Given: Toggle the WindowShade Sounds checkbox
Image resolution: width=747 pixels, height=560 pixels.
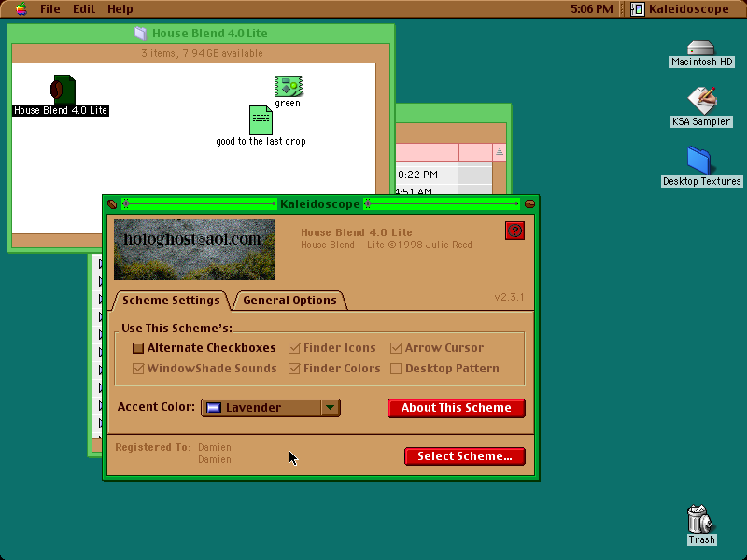Looking at the screenshot, I should (x=138, y=369).
